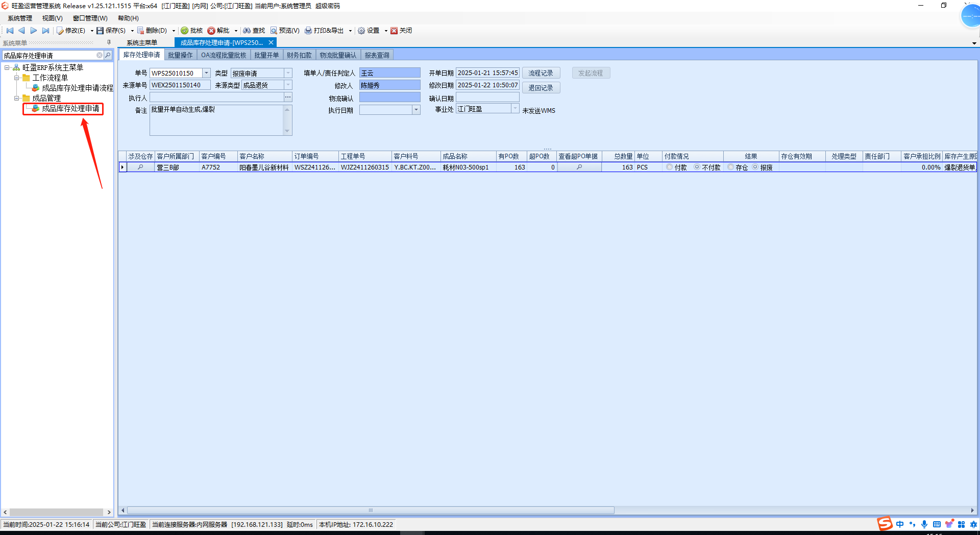Click the 修改(E) edit toolbar button
Screen dimensions: 980x535
[x=71, y=31]
